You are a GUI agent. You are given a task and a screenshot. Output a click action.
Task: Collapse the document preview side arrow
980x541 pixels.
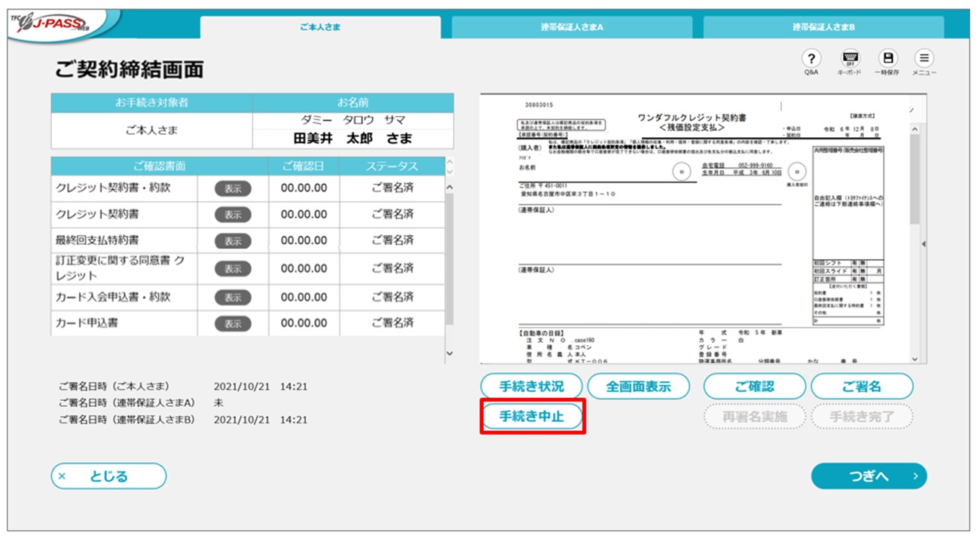tap(924, 245)
